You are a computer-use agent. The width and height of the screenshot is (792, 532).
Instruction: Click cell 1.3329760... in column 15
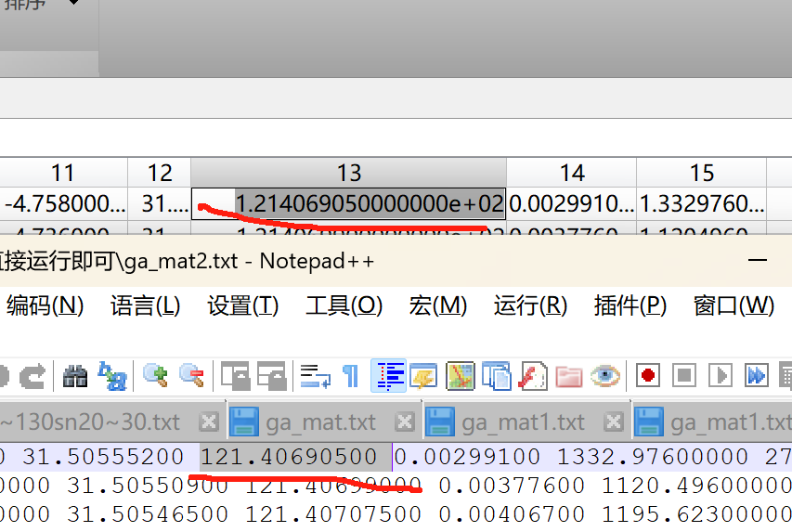[x=702, y=203]
